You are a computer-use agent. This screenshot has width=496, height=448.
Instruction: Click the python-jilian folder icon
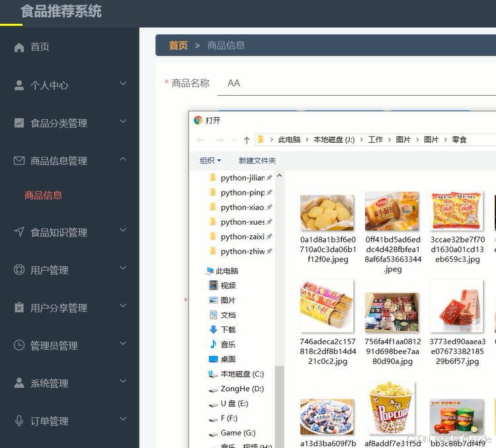tap(213, 178)
